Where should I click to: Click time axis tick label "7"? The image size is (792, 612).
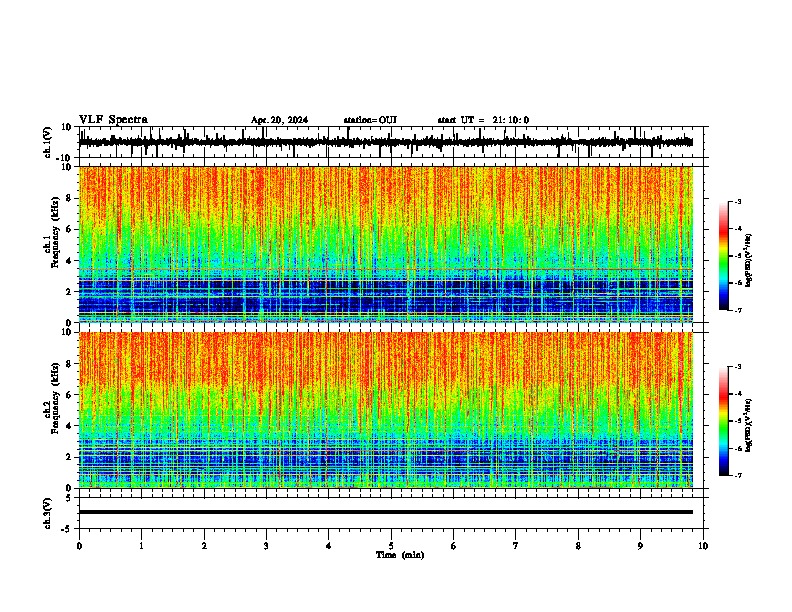pyautogui.click(x=516, y=546)
